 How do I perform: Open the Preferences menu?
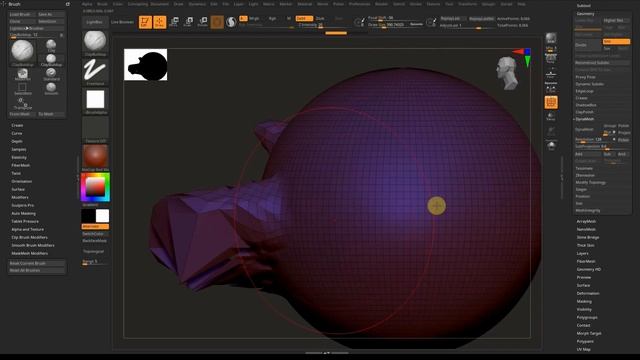click(x=359, y=4)
